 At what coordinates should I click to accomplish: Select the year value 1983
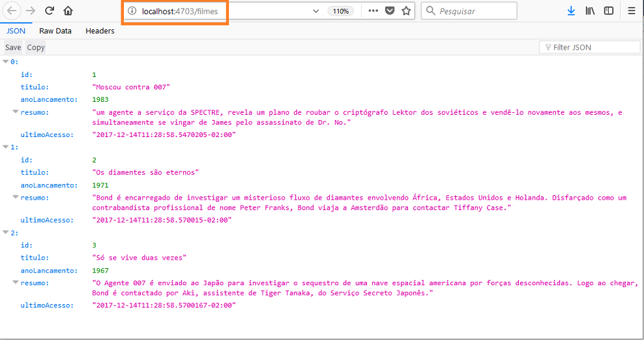pyautogui.click(x=100, y=99)
